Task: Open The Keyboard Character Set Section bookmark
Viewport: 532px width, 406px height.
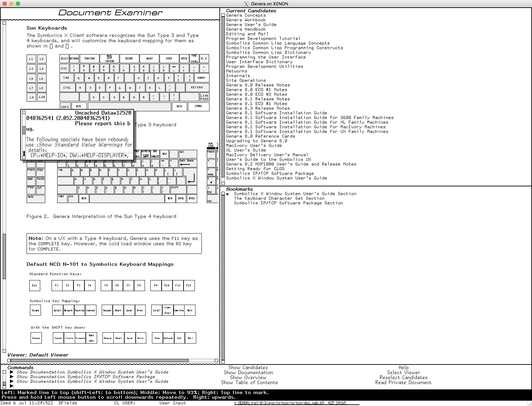Action: tap(279, 198)
